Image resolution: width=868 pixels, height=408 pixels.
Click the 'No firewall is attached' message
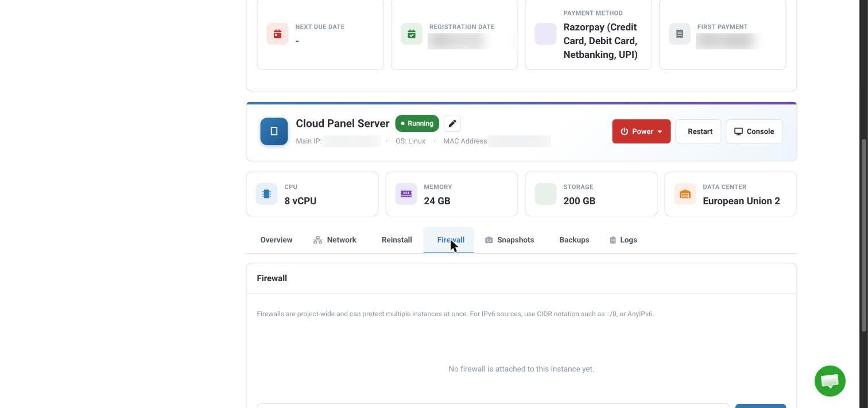point(521,369)
